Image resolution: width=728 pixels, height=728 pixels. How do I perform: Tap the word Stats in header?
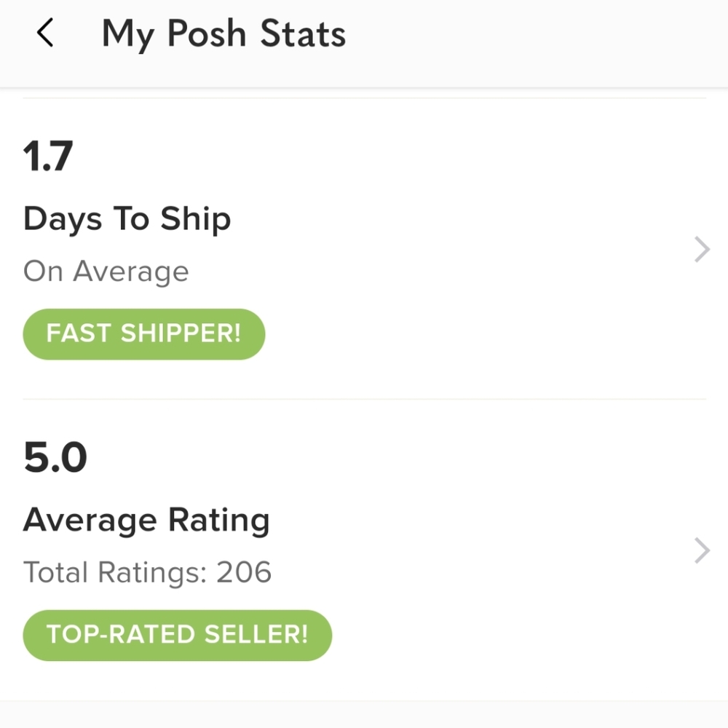click(303, 33)
